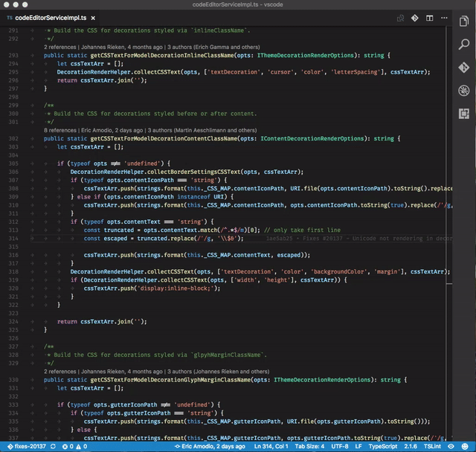Toggle the LF end-of-line sequence setting
Viewport: 476px width, 452px height.
(359, 446)
